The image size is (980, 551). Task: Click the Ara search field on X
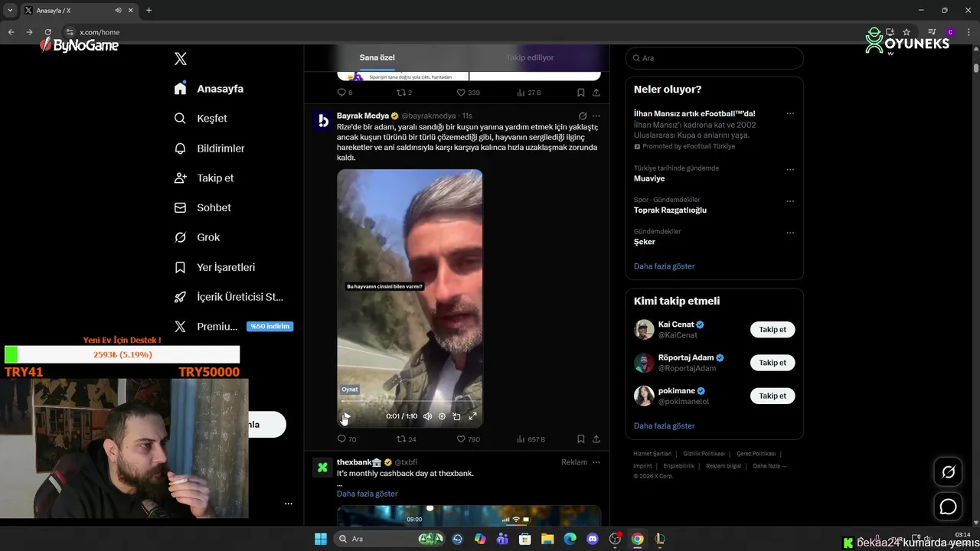point(714,58)
